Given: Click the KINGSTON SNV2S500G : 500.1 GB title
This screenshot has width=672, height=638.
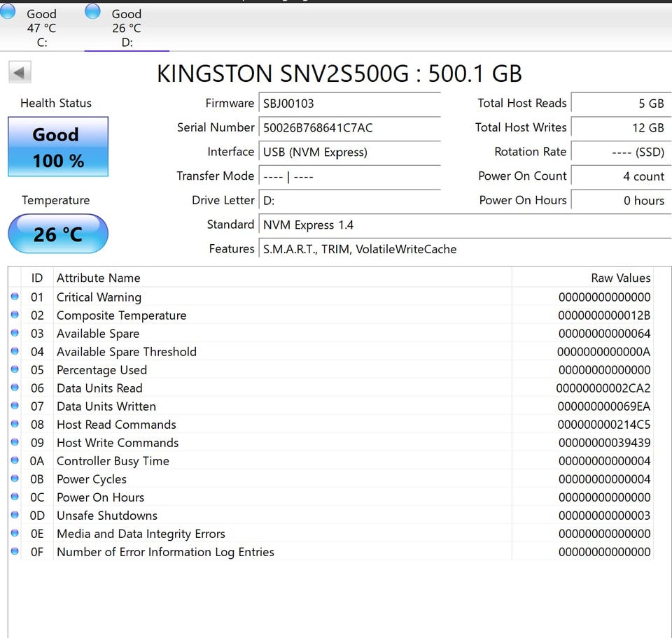Looking at the screenshot, I should click(339, 73).
